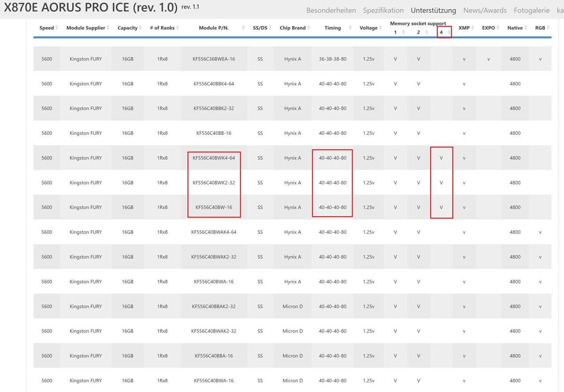This screenshot has width=564, height=392.
Task: Click 4-socket support mark in KF556C40BWK4-64 row
Action: pos(441,158)
